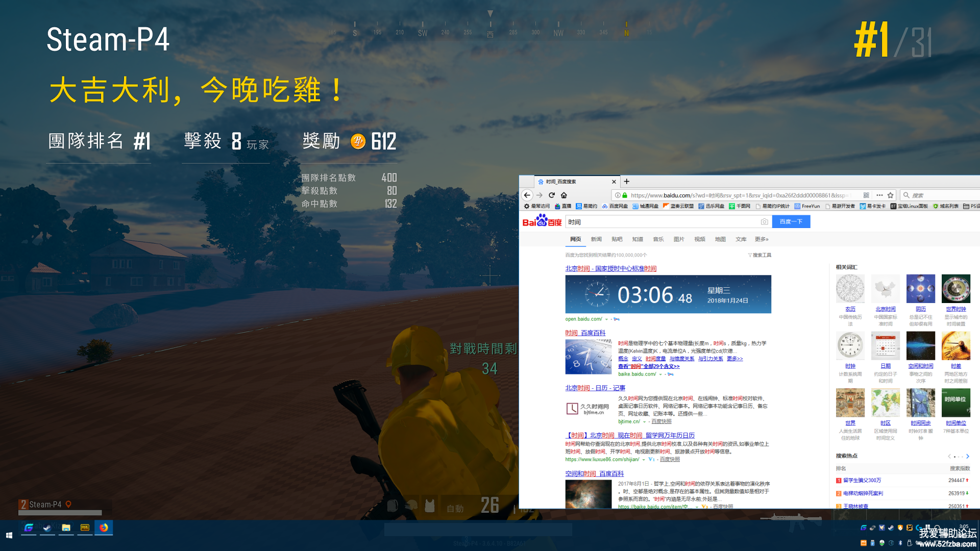Open the 直播 bookmark
The image size is (980, 551).
click(x=563, y=206)
